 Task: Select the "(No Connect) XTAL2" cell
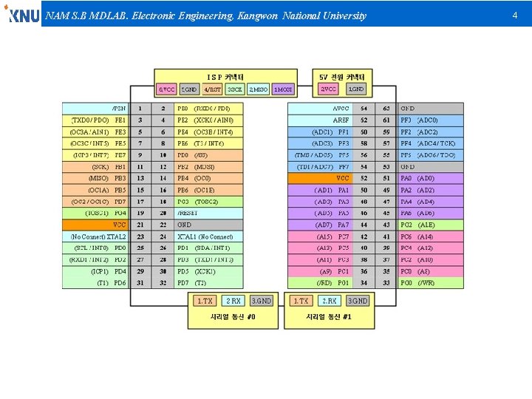(x=95, y=236)
